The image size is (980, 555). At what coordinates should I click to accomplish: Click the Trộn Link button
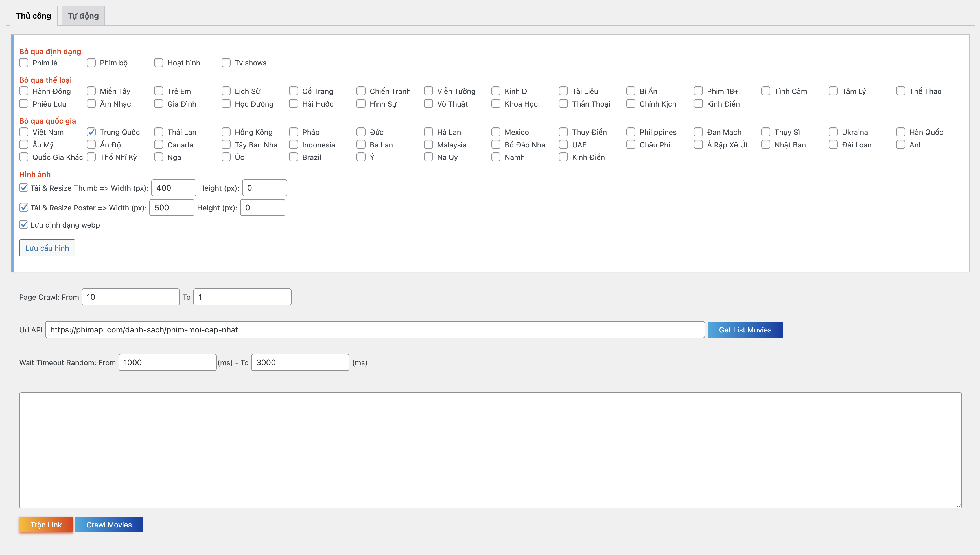(46, 525)
